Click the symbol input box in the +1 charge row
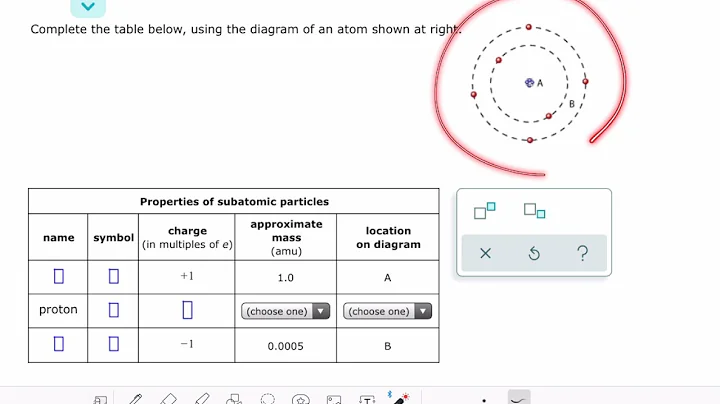The image size is (720, 404). tap(114, 276)
